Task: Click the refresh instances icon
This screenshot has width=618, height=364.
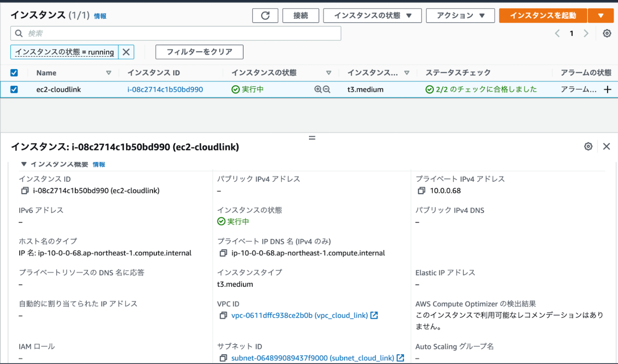Action: 265,16
